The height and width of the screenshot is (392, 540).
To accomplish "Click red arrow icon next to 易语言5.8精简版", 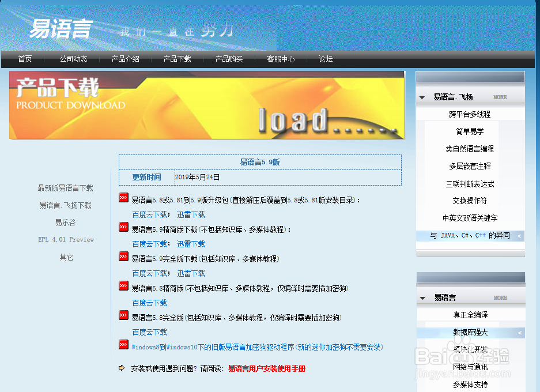I will pyautogui.click(x=123, y=285).
